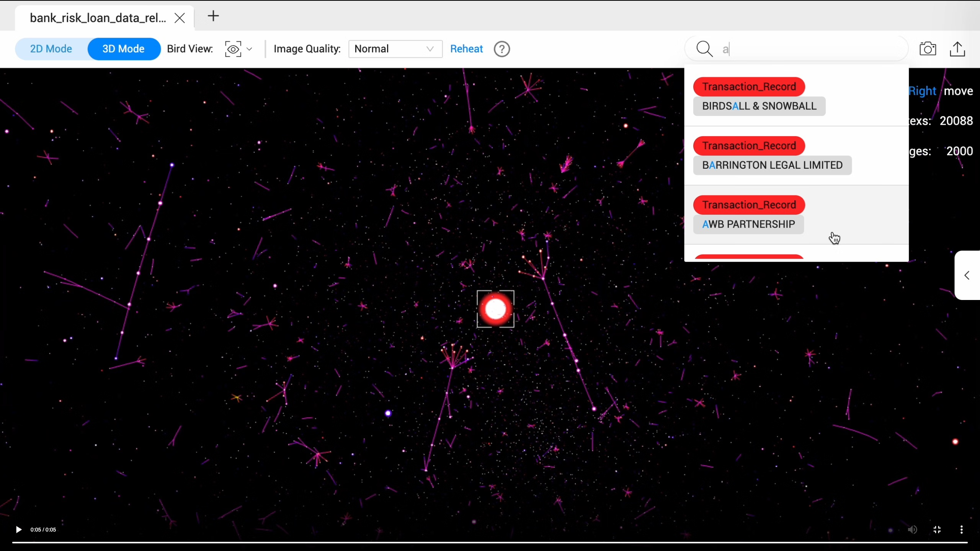This screenshot has height=551, width=980.
Task: Click the screenshot/camera capture icon
Action: click(928, 49)
